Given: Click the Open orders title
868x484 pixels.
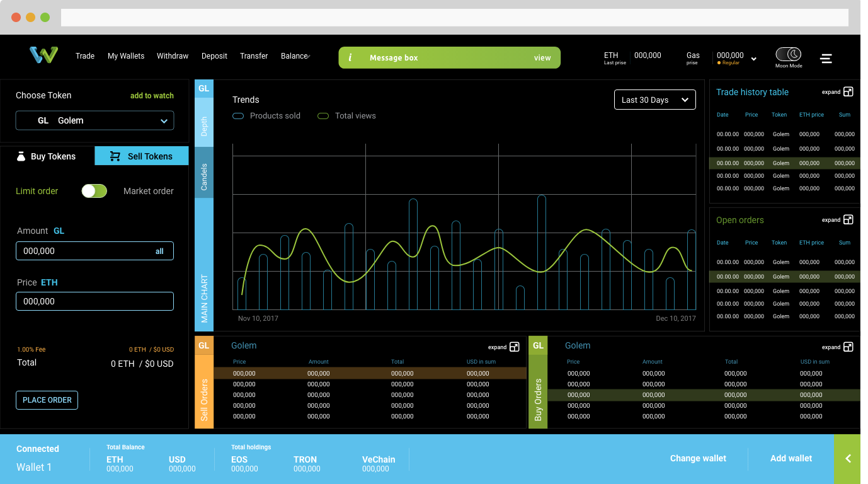Looking at the screenshot, I should click(740, 220).
